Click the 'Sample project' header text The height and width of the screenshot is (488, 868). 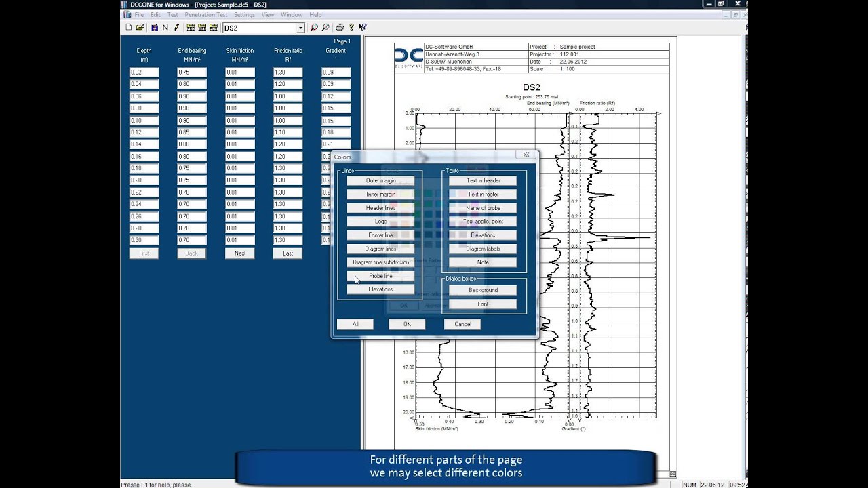578,47
